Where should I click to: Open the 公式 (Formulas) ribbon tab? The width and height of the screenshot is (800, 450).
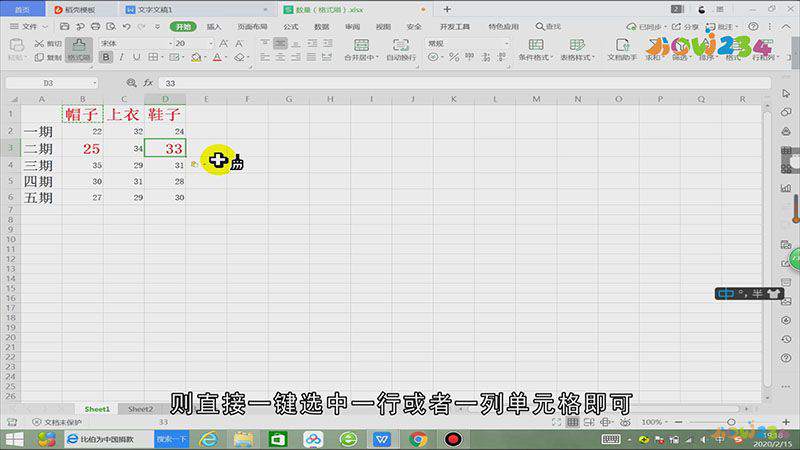pos(291,27)
